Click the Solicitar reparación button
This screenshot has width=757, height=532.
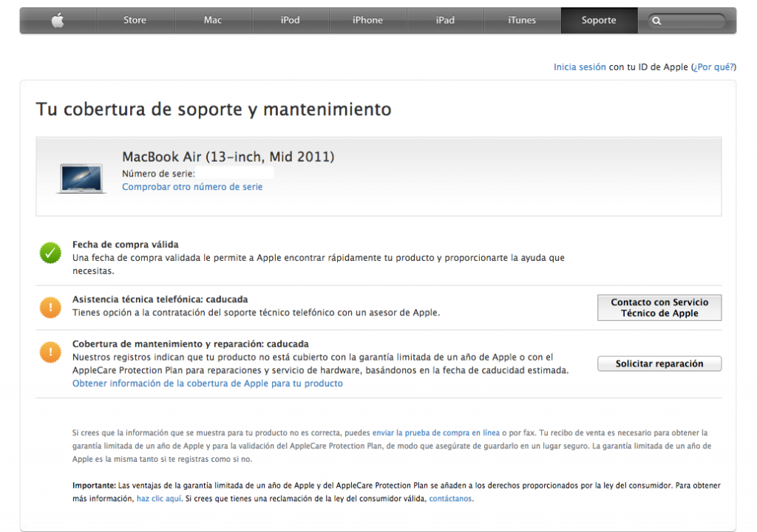click(x=659, y=364)
